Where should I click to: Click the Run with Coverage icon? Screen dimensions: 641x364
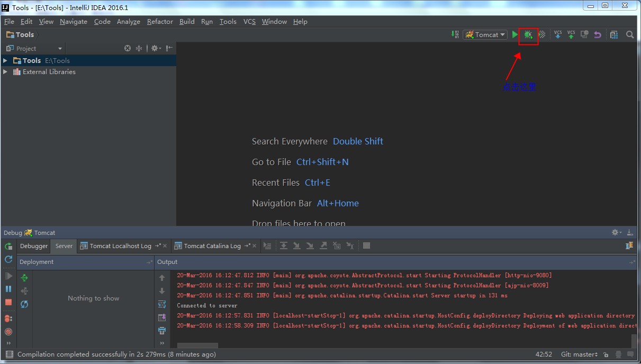pos(542,34)
